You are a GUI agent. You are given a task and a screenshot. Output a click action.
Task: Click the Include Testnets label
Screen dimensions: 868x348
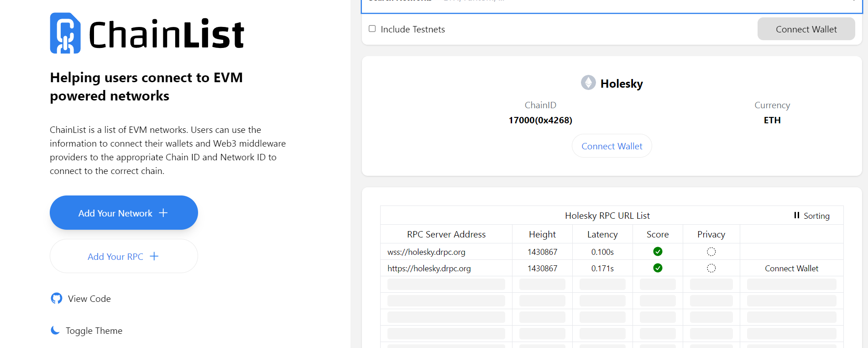click(413, 29)
